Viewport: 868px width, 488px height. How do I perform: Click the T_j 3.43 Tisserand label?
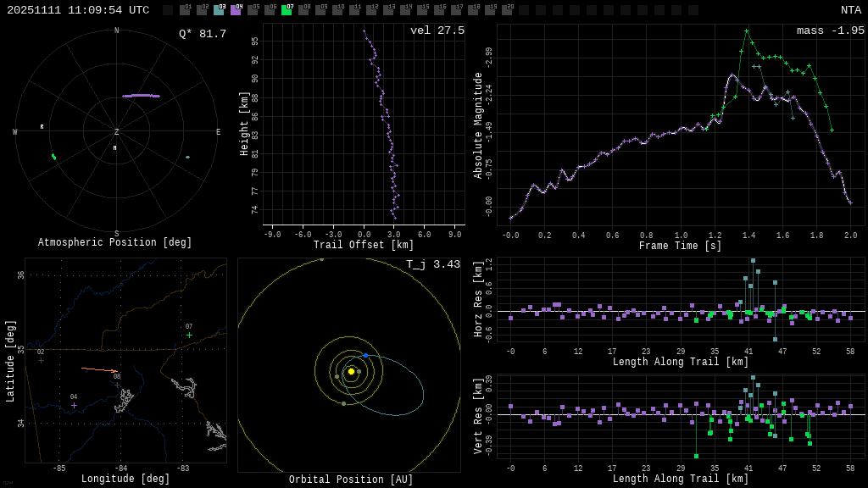pyautogui.click(x=432, y=264)
